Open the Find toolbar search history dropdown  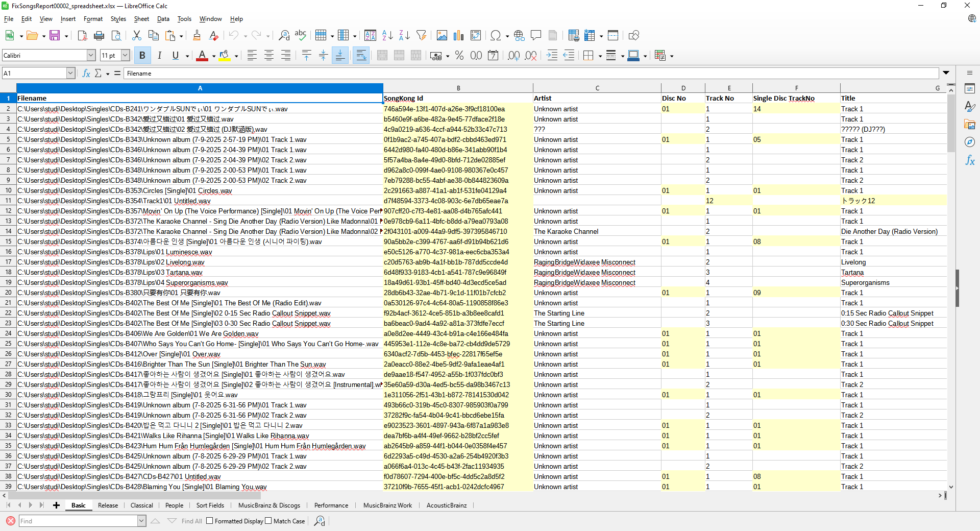141,521
